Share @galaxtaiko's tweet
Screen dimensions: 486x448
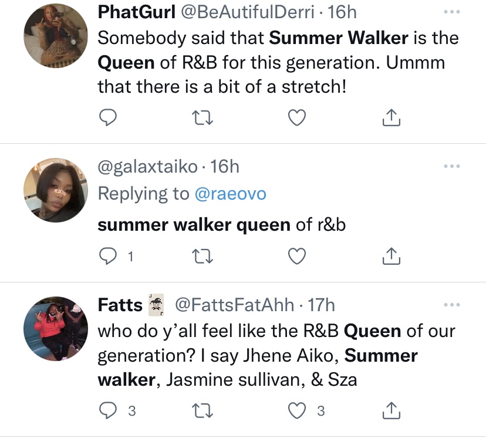click(x=391, y=256)
